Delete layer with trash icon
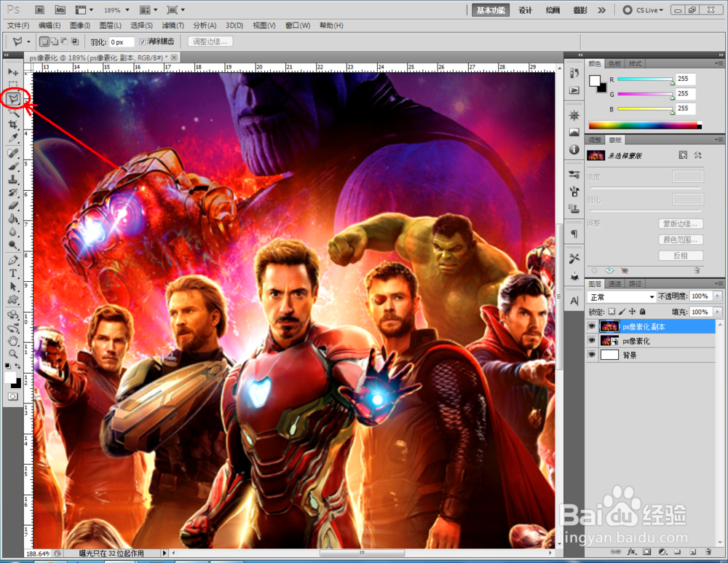Image resolution: width=728 pixels, height=563 pixels. pyautogui.click(x=708, y=552)
